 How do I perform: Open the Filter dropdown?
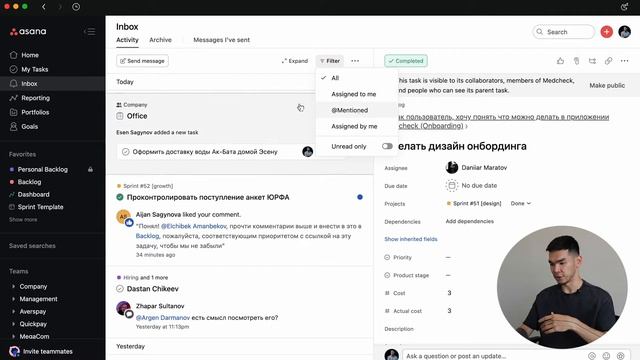click(x=330, y=61)
